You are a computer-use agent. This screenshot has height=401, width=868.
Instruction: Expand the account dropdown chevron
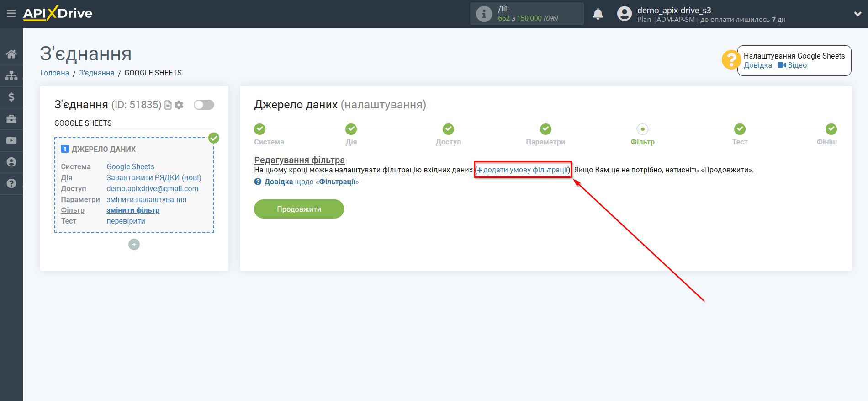[857, 14]
